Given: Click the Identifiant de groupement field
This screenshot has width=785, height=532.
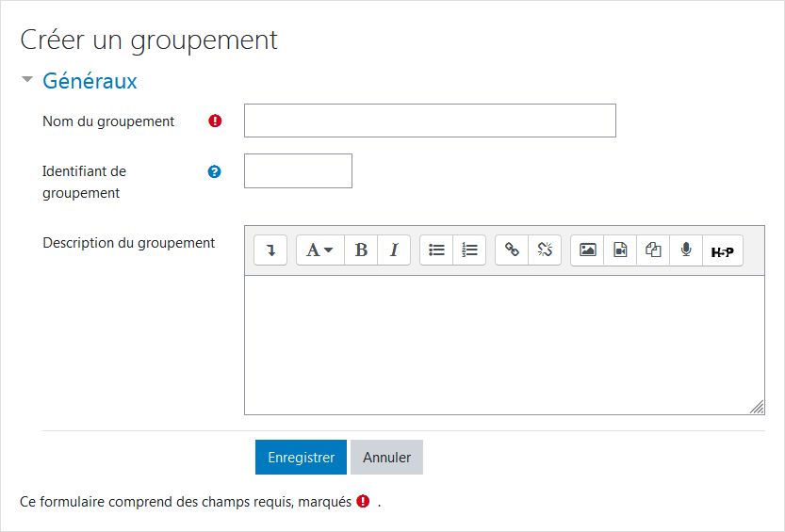Looking at the screenshot, I should [x=298, y=171].
